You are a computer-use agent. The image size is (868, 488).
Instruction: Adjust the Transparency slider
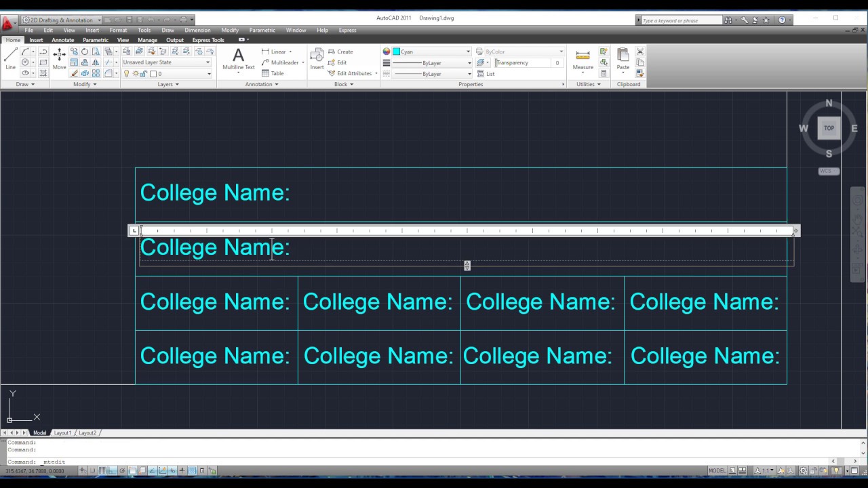[522, 62]
